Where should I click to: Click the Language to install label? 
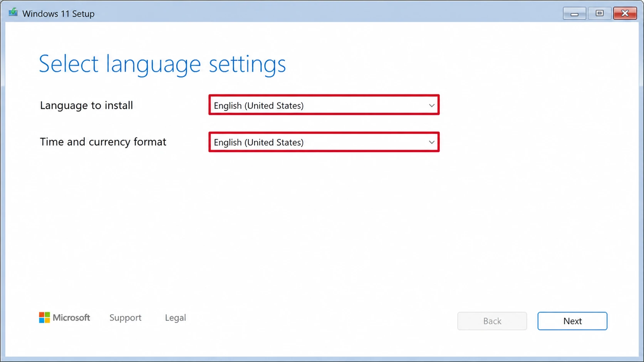[86, 105]
